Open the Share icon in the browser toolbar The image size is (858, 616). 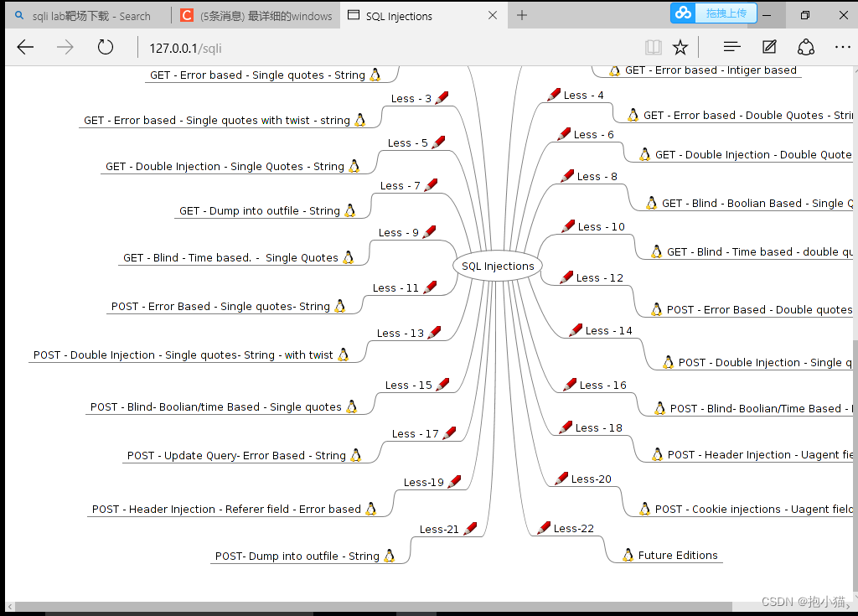806,48
